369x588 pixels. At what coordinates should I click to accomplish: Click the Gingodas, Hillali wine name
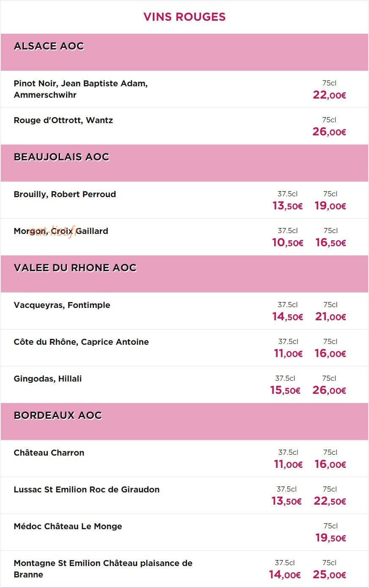[48, 379]
